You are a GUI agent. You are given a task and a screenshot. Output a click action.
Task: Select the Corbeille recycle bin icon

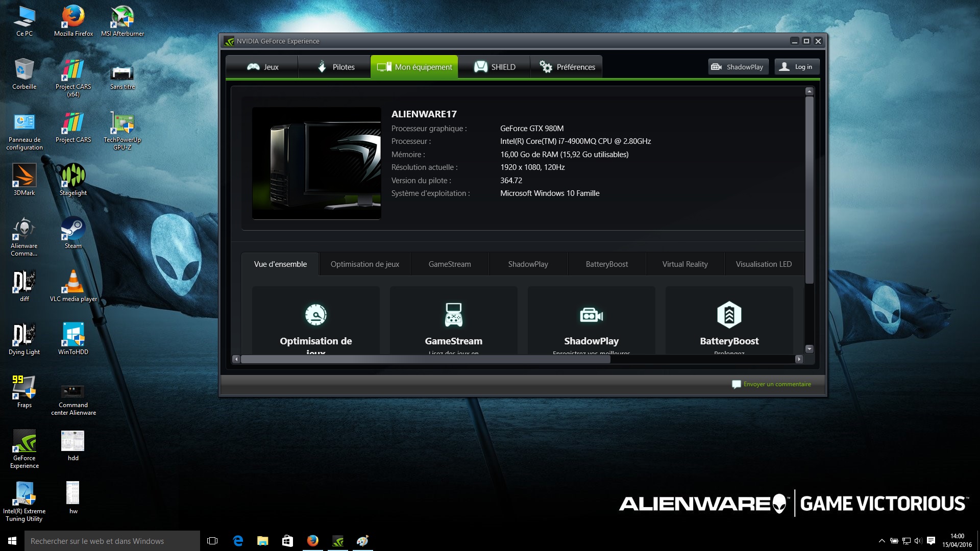pos(24,74)
